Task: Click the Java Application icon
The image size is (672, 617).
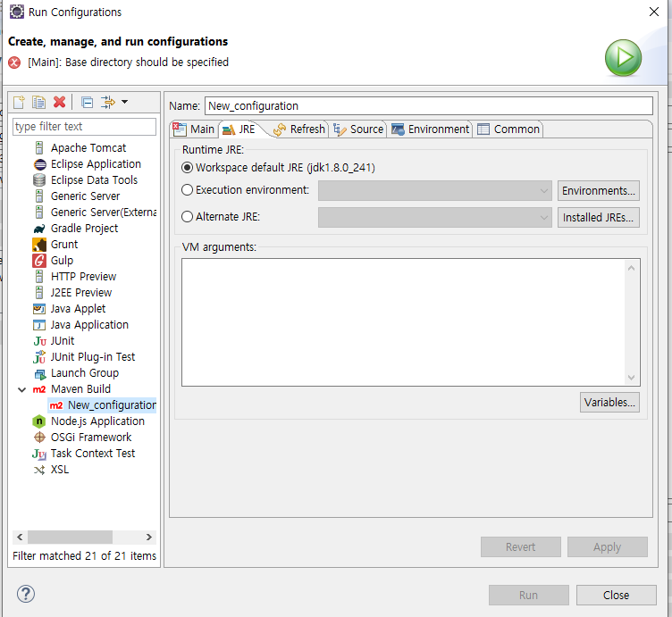Action: pos(39,325)
